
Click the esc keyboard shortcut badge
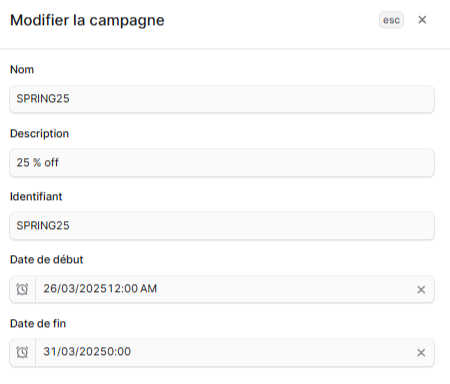click(391, 20)
